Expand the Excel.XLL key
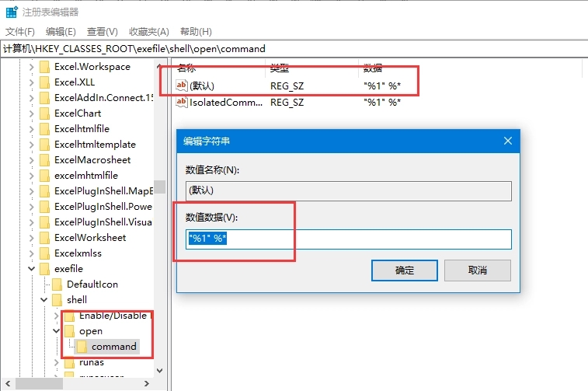 [x=32, y=82]
